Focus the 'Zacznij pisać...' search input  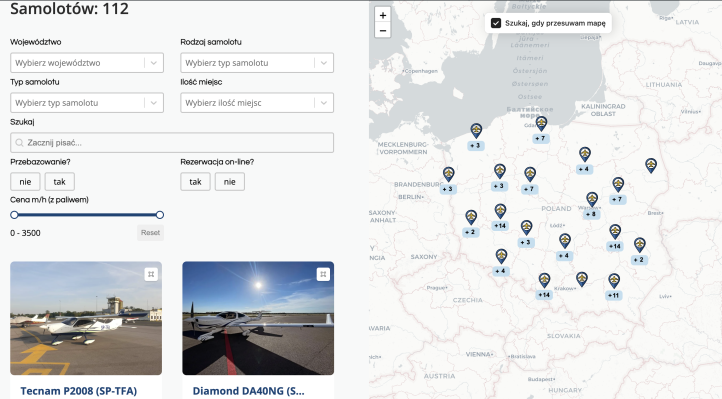pyautogui.click(x=172, y=143)
